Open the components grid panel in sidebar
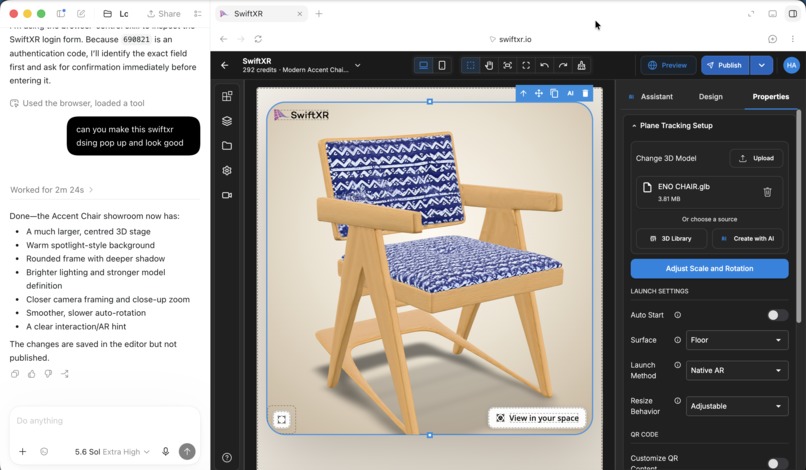The width and height of the screenshot is (806, 470). pyautogui.click(x=227, y=96)
